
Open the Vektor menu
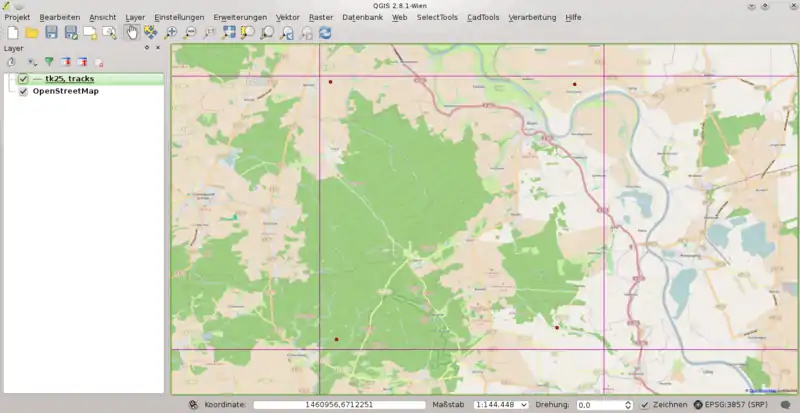[287, 17]
